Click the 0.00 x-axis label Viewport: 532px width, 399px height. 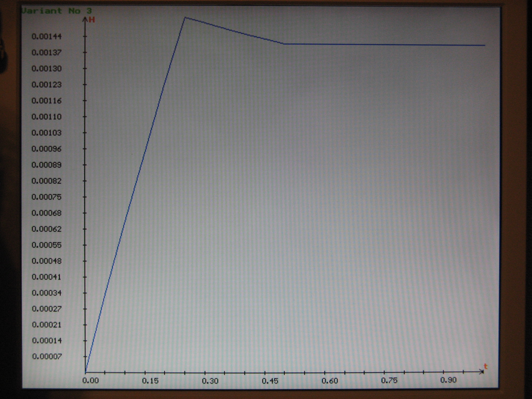(x=90, y=381)
